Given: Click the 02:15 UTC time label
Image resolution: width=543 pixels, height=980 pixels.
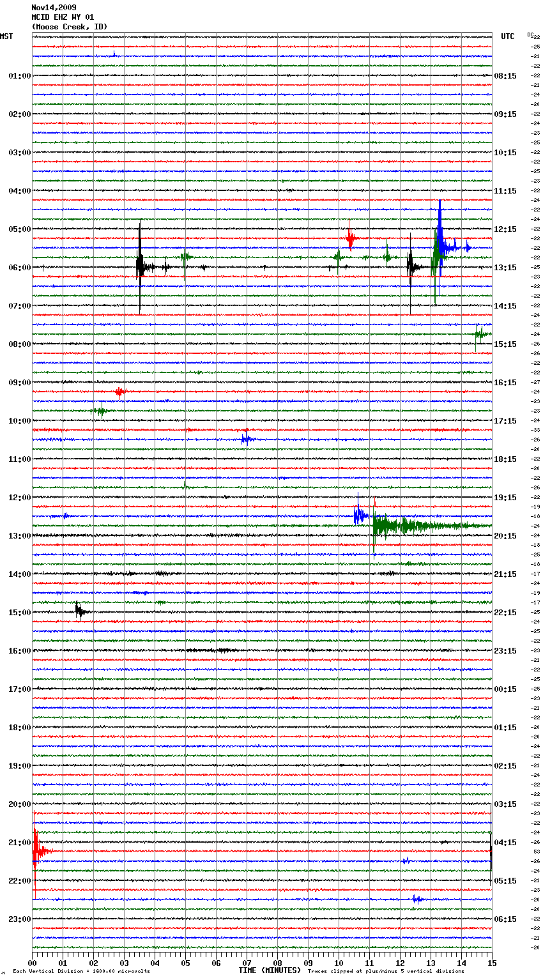Looking at the screenshot, I should (505, 766).
